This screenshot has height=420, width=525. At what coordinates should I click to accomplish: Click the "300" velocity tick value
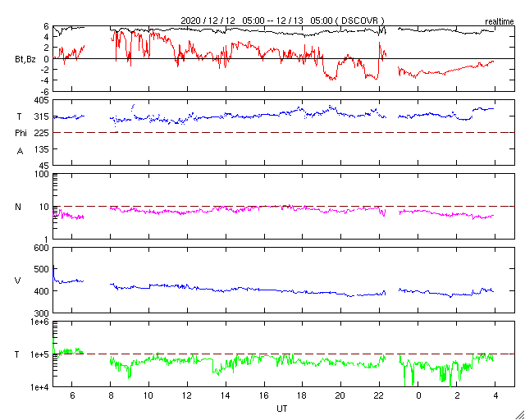[42, 313]
